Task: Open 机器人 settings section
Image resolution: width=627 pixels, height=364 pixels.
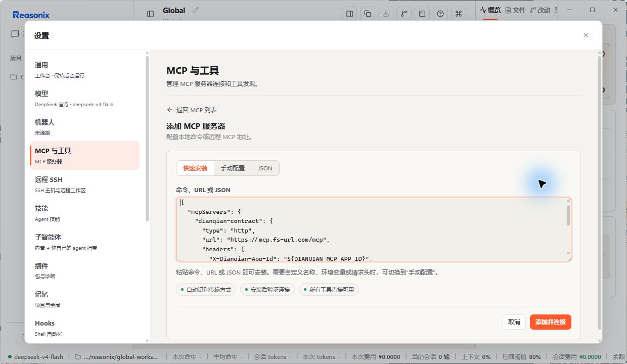Action: (x=84, y=127)
